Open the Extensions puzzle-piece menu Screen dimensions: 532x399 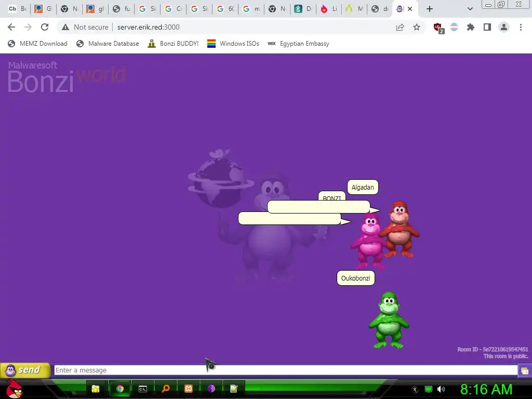tap(471, 27)
